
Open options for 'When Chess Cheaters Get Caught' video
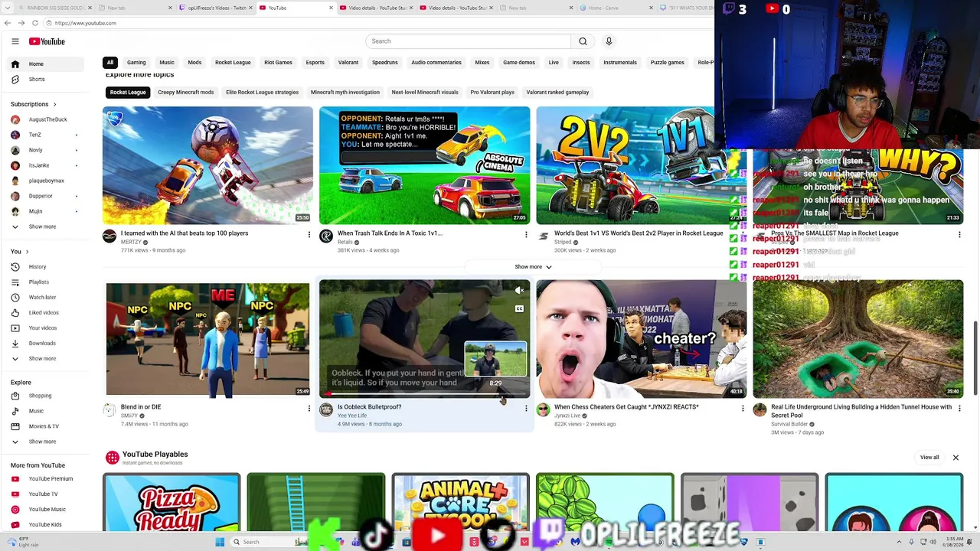click(x=743, y=409)
